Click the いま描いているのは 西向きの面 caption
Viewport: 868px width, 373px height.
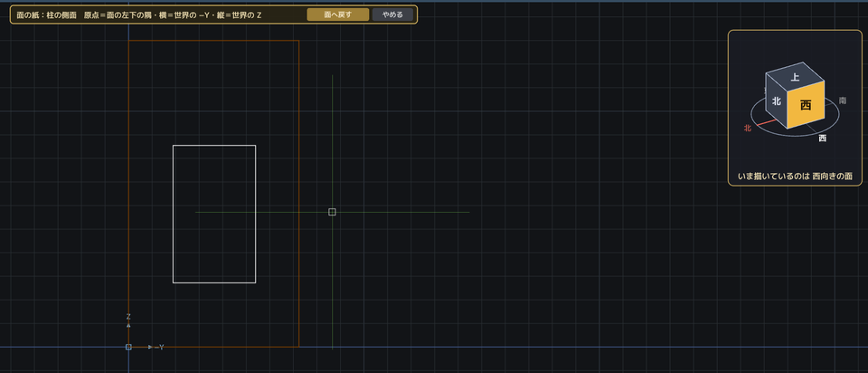tap(795, 177)
